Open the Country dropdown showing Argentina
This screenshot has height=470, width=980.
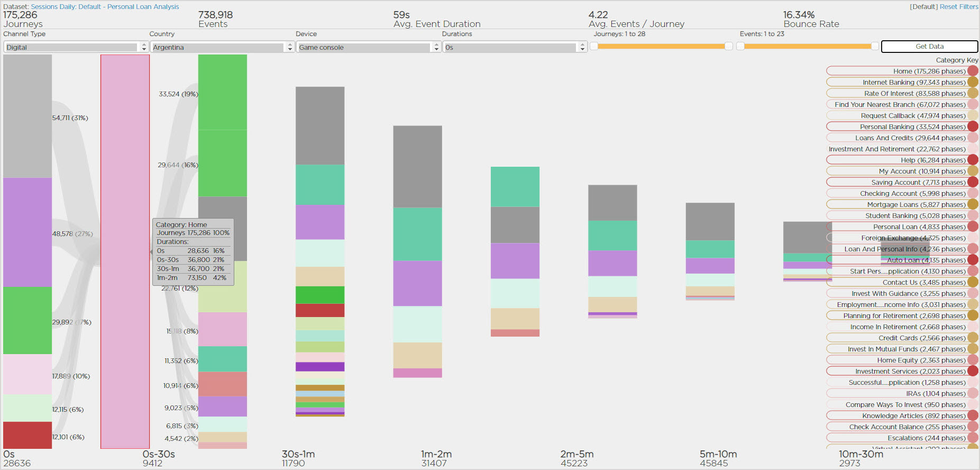[x=222, y=47]
